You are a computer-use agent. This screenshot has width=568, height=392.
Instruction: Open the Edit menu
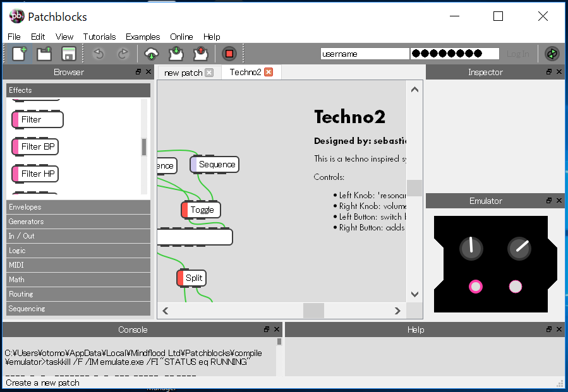38,37
